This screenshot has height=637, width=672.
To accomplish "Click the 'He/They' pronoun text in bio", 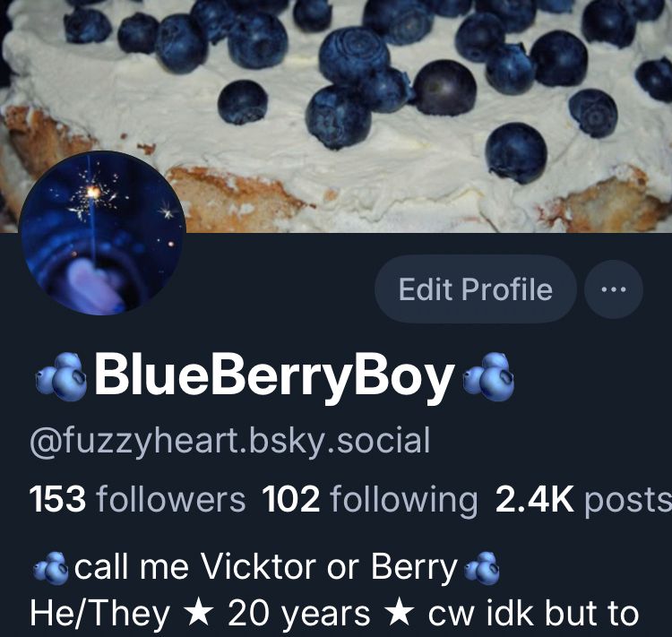I will [x=99, y=614].
